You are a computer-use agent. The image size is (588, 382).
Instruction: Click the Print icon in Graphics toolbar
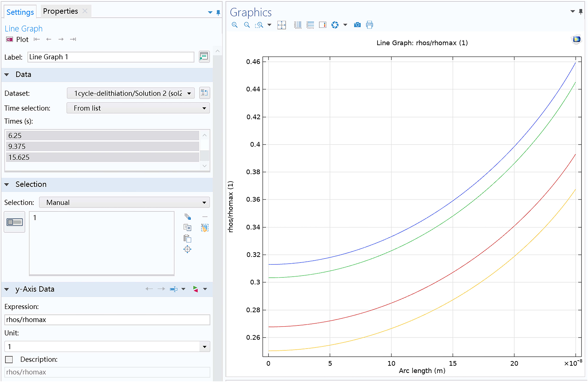(369, 25)
